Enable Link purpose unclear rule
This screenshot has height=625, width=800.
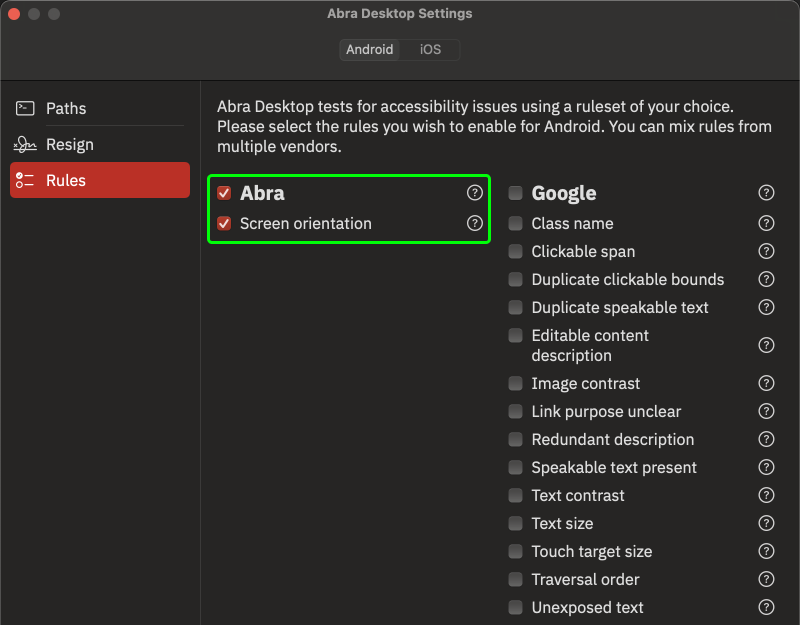(515, 411)
